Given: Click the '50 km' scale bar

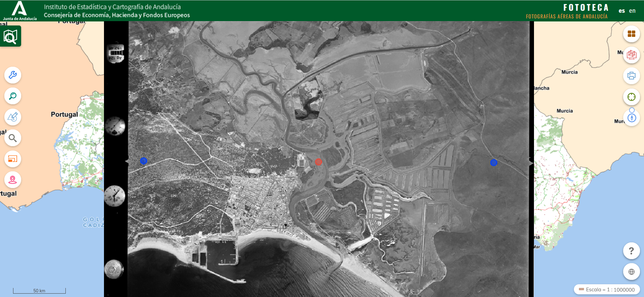Looking at the screenshot, I should coord(39,291).
